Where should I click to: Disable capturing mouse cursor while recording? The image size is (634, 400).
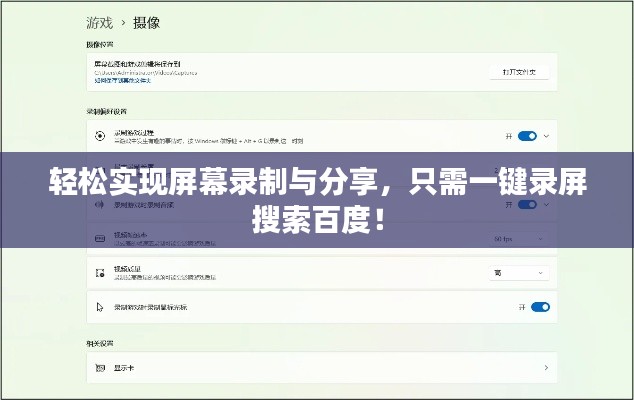(539, 307)
